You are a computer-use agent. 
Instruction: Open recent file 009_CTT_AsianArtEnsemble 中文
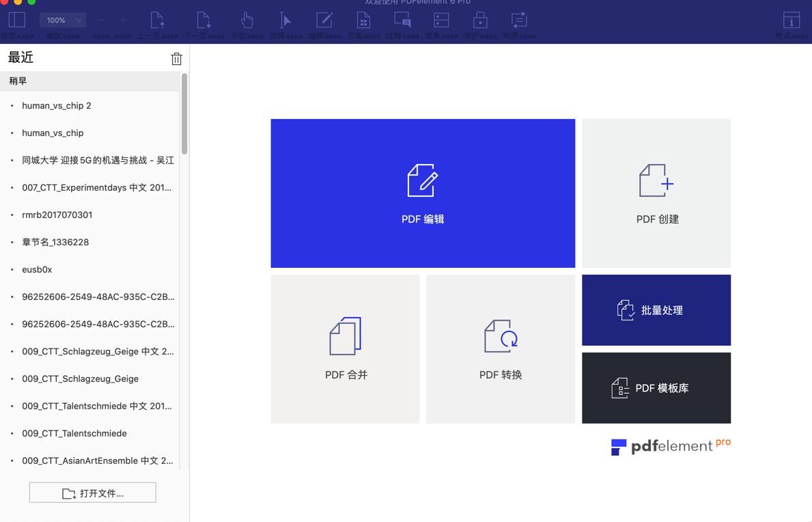point(89,461)
